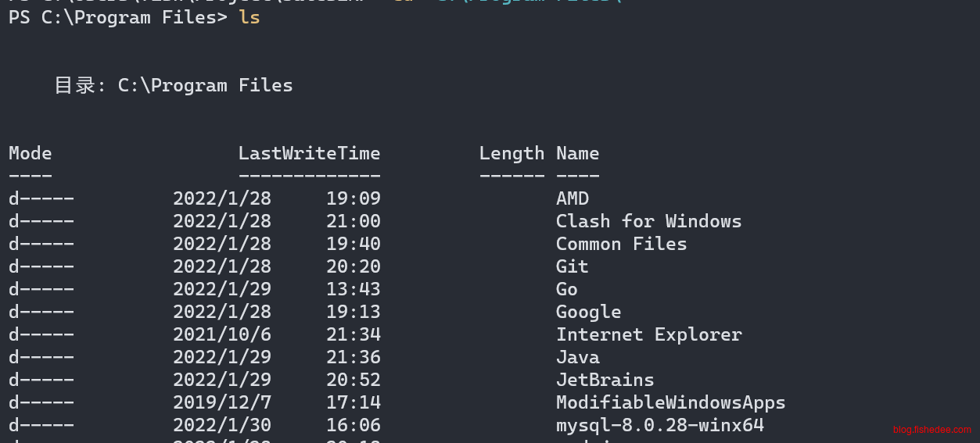Viewport: 980px width, 443px height.
Task: Click the Google folder name
Action: [x=588, y=312]
